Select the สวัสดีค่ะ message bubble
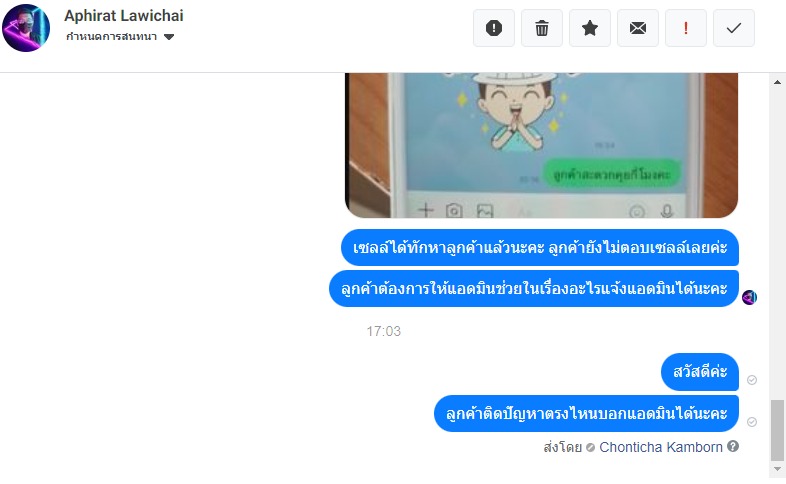The width and height of the screenshot is (786, 484). [x=700, y=372]
